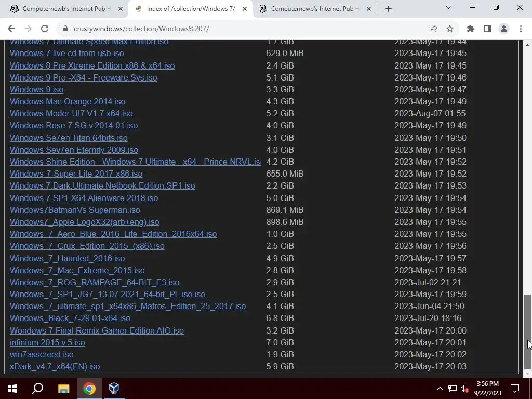The width and height of the screenshot is (532, 399).
Task: Open VirtualBox from the taskbar
Action: point(114,389)
